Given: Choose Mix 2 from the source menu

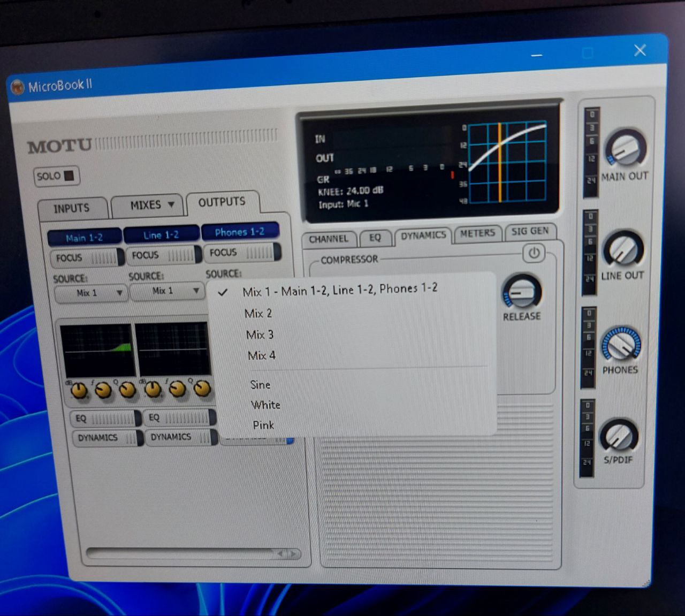Looking at the screenshot, I should coord(258,314).
